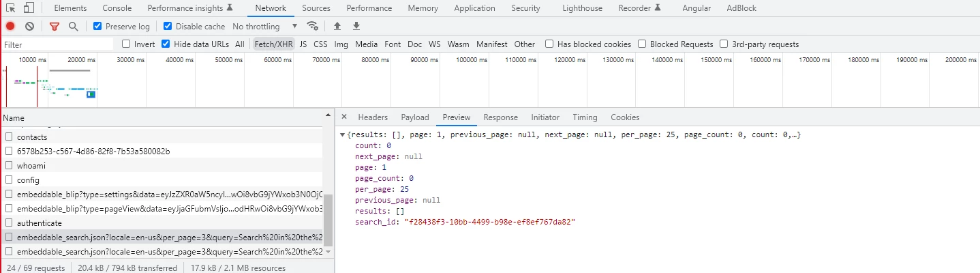Enable Blocked Requests checkbox

(x=642, y=44)
